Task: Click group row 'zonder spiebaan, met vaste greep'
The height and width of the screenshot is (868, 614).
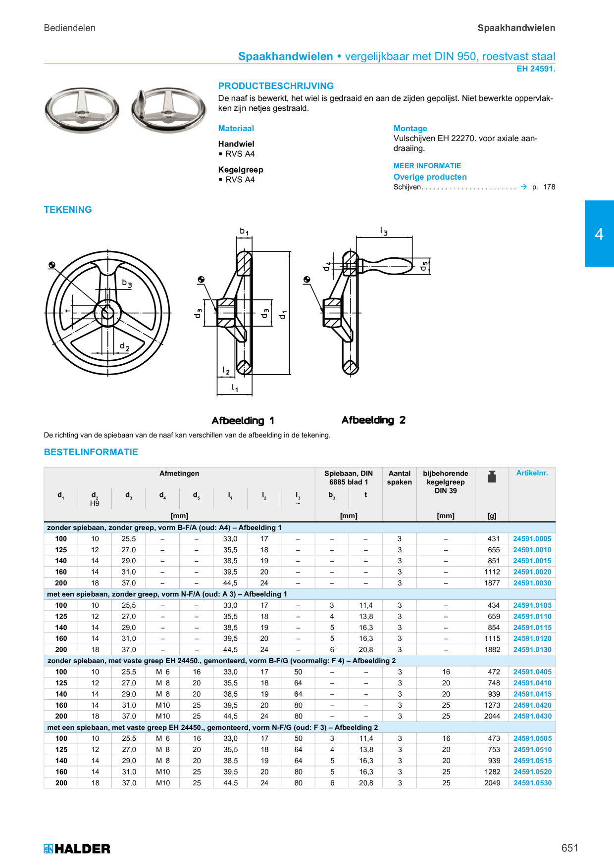Action: pos(300,661)
